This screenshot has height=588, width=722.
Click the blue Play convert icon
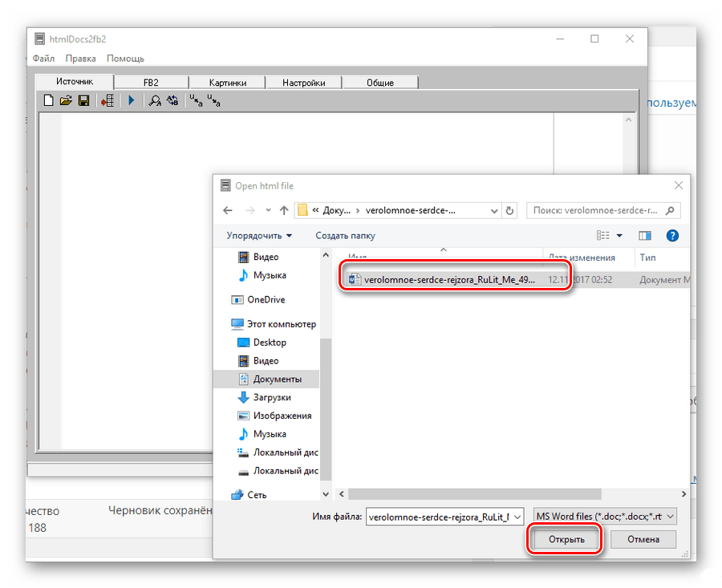click(132, 100)
